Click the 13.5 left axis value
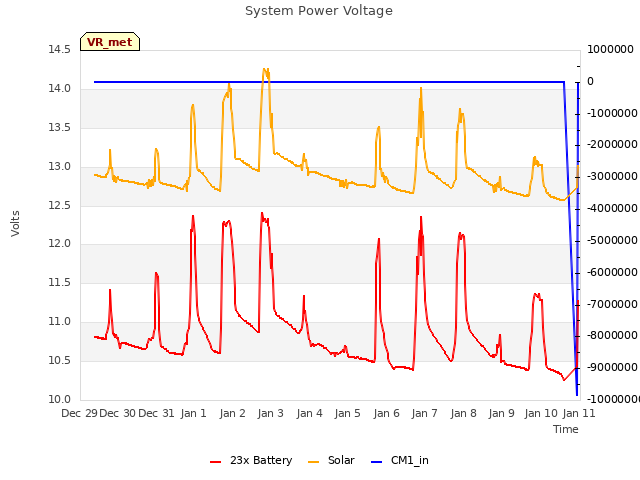The width and height of the screenshot is (640, 480). click(60, 128)
